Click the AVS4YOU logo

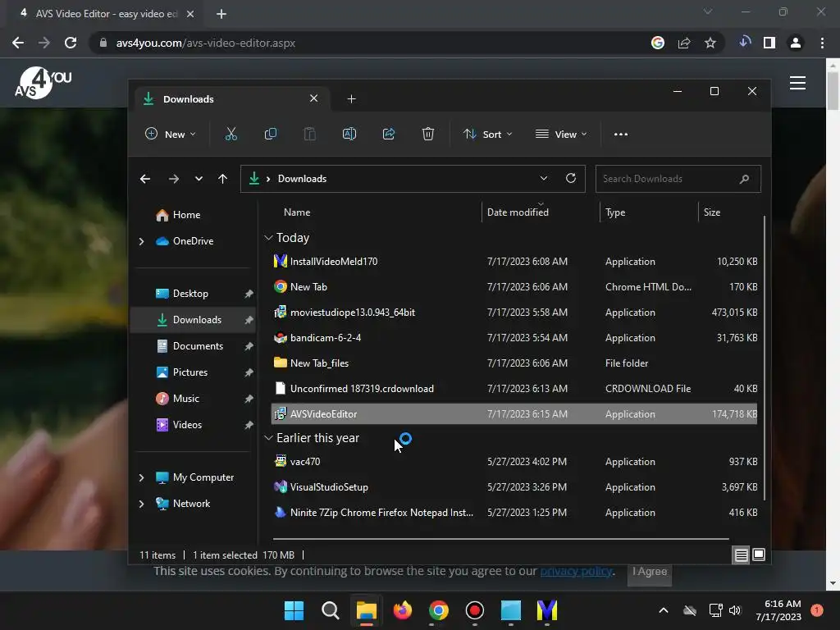tap(43, 83)
